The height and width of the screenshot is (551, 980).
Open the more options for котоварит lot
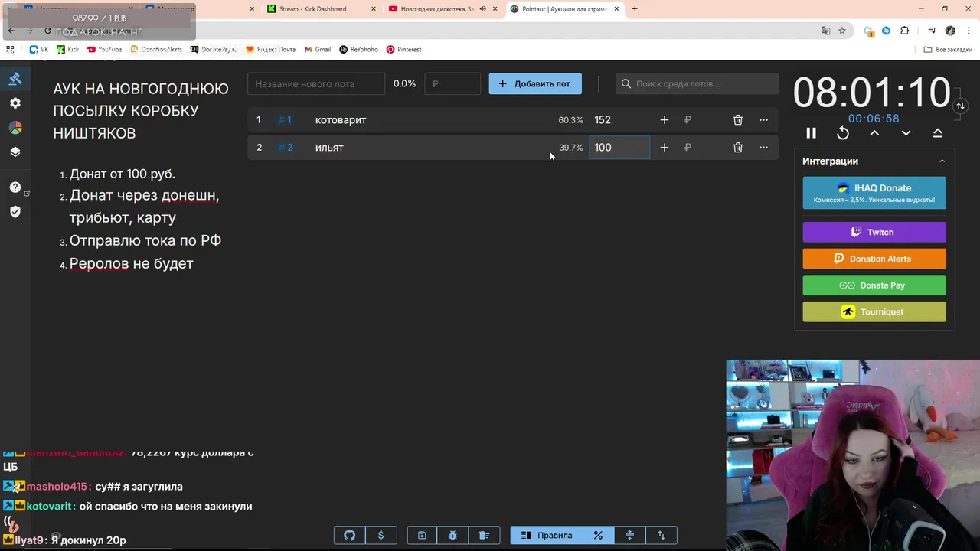[x=763, y=120]
